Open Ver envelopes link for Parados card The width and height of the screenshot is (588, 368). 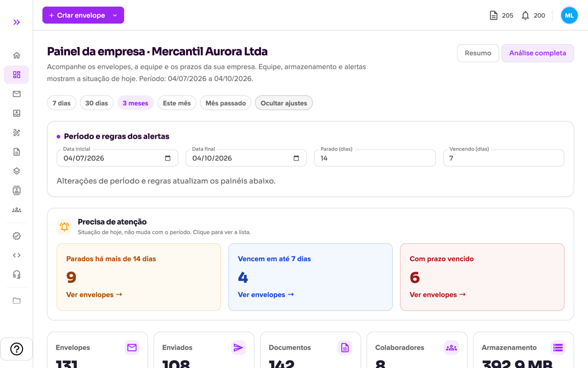pos(94,295)
